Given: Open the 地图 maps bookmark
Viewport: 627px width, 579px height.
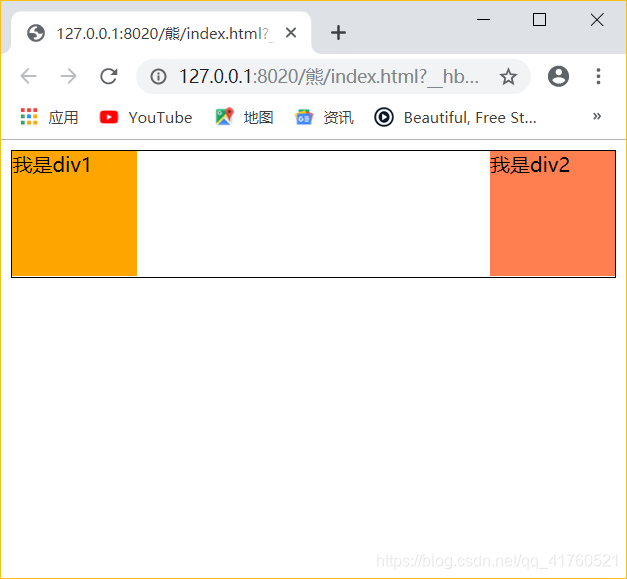Looking at the screenshot, I should coord(244,117).
